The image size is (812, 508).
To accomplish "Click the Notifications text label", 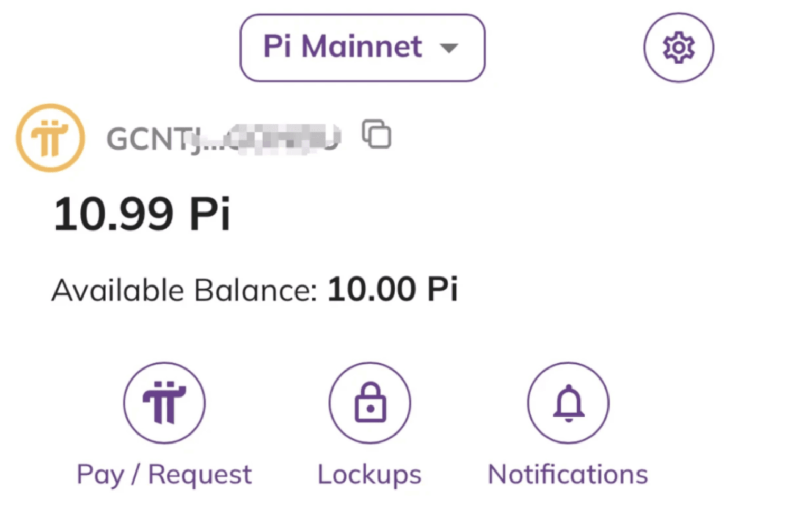I will (567, 474).
